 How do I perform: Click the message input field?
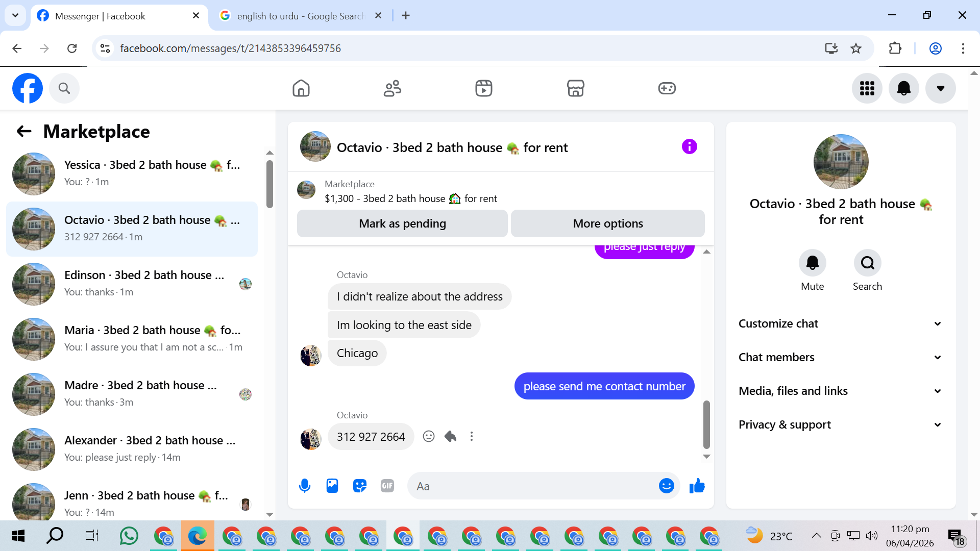[534, 486]
